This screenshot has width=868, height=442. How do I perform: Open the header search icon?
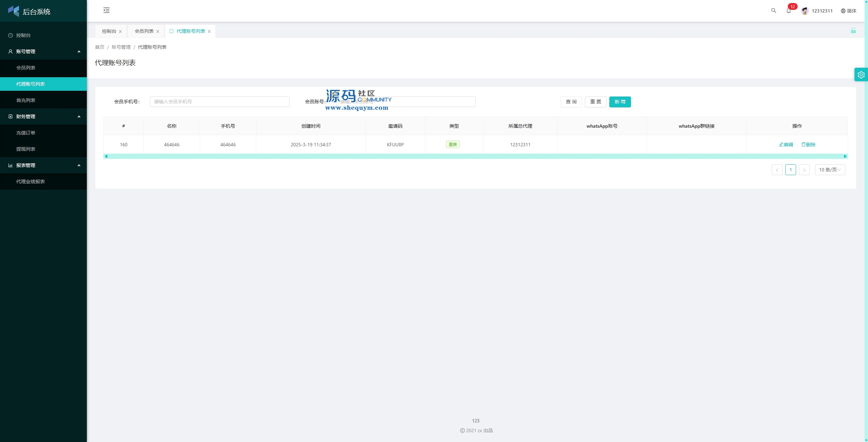(773, 10)
